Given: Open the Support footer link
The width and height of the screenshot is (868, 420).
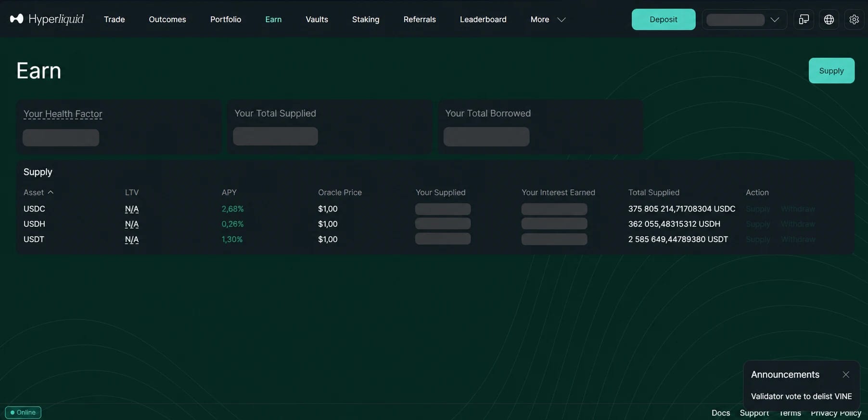Looking at the screenshot, I should click(x=754, y=413).
